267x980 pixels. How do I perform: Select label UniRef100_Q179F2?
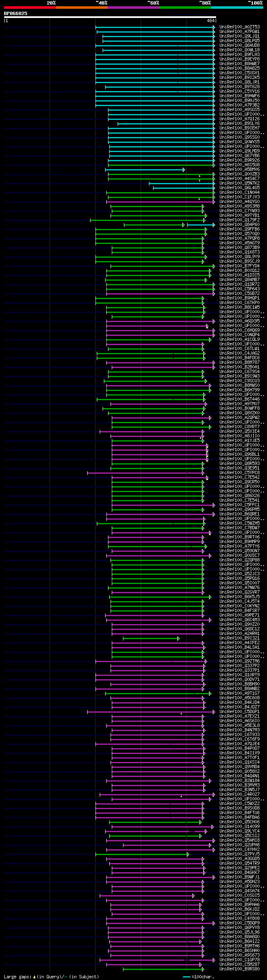[x=239, y=220]
